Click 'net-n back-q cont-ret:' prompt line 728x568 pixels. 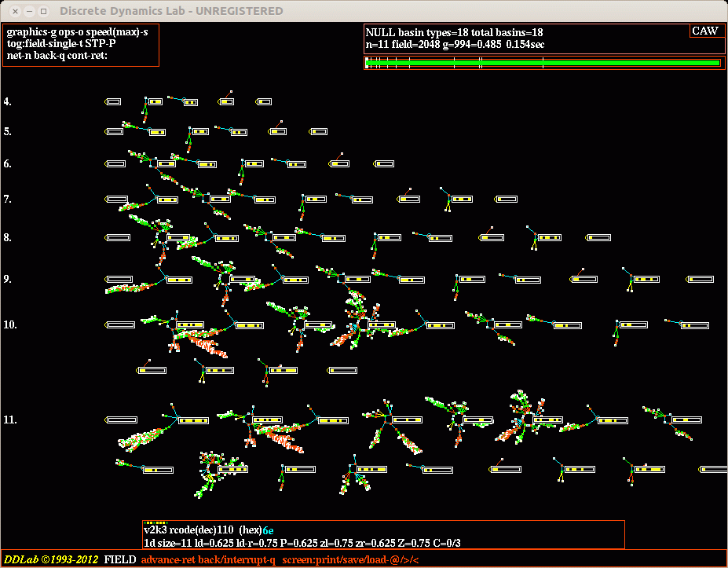tap(57, 55)
